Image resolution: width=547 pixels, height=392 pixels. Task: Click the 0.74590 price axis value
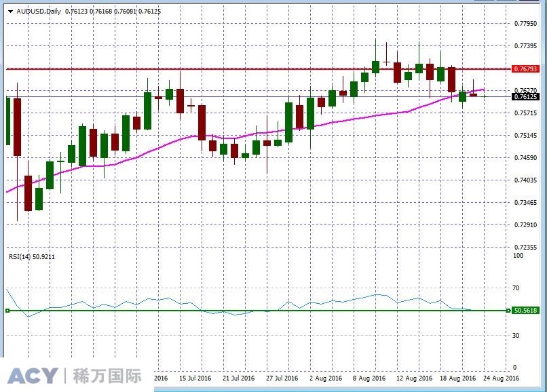click(x=526, y=158)
